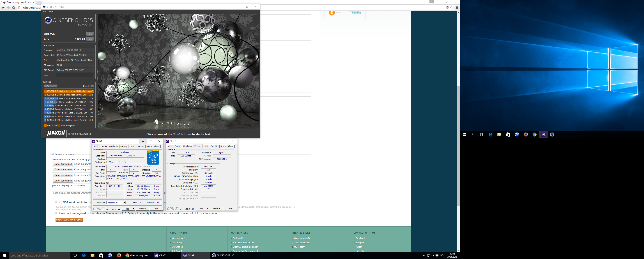The height and width of the screenshot is (259, 644).
Task: Open the volume speaker tray icon
Action: [433, 255]
